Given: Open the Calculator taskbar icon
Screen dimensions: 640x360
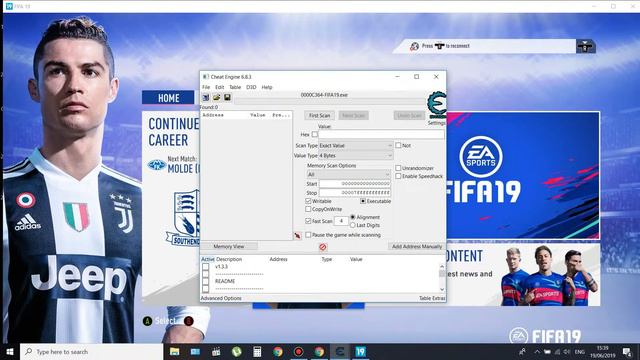Looking at the screenshot, I should (257, 351).
